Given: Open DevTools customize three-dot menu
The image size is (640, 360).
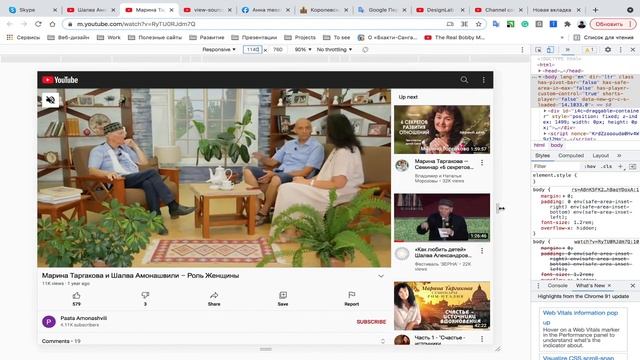Looking at the screenshot, I should tap(620, 49).
